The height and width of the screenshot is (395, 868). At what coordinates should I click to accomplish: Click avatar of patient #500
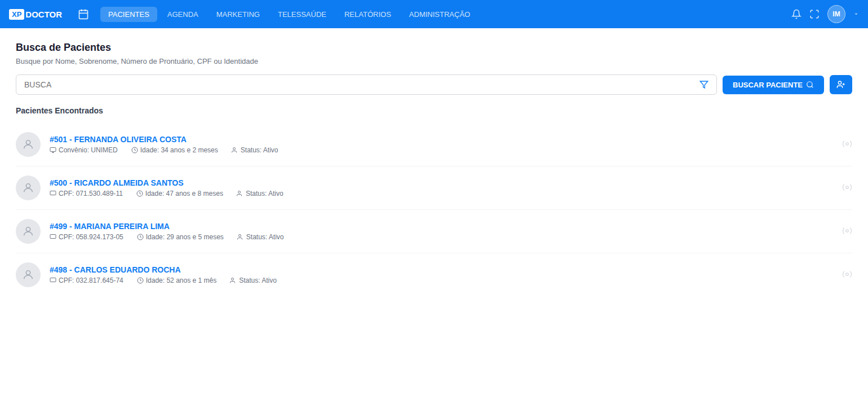coord(28,188)
